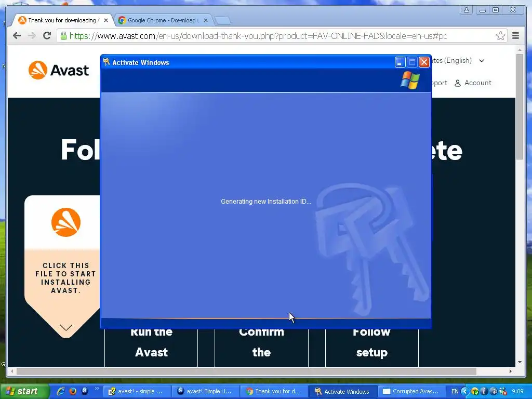Viewport: 532px width, 399px height.
Task: Click the down chevron on installer card
Action: coord(66,327)
